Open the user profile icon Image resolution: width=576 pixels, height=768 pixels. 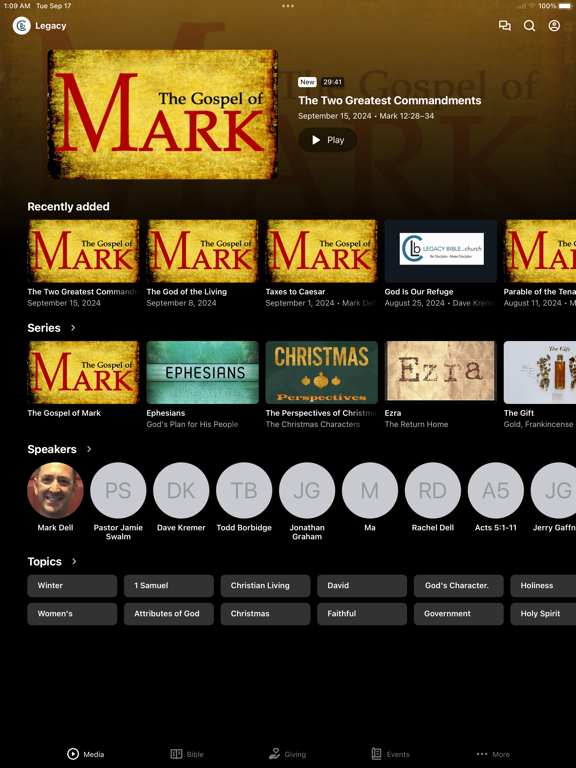click(x=554, y=25)
